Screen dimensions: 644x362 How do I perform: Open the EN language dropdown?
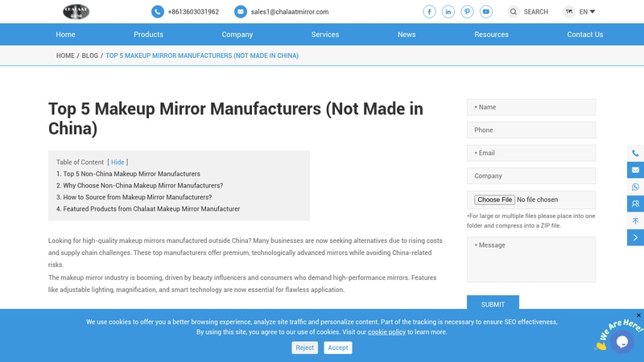click(588, 12)
